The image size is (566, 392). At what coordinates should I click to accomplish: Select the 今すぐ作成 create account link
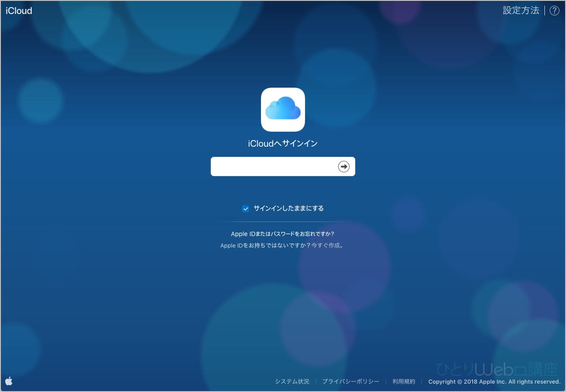[326, 246]
